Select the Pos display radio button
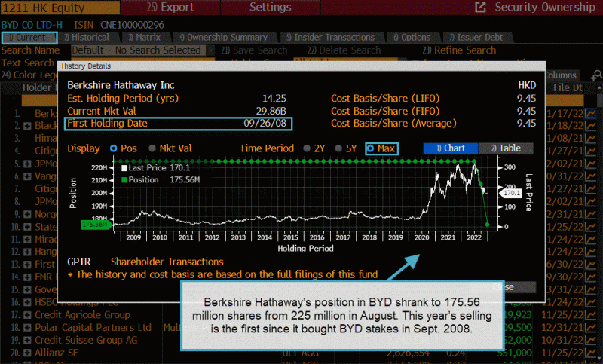The width and height of the screenshot is (603, 364). coord(114,148)
